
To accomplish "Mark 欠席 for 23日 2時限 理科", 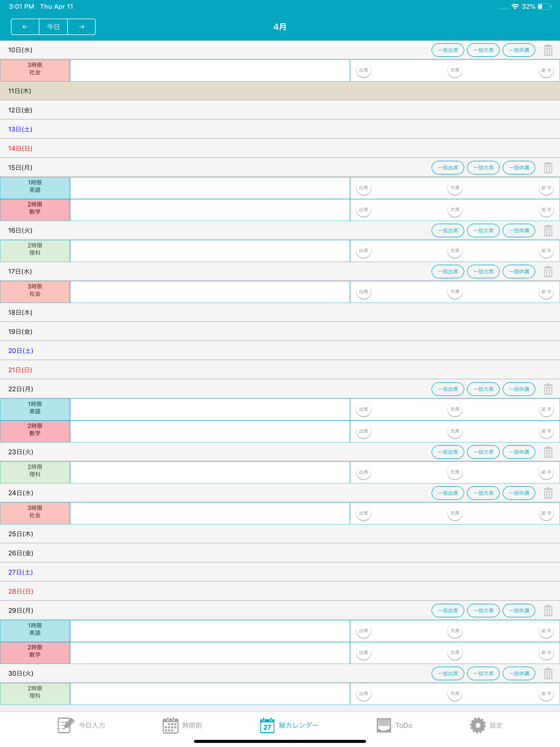I will (x=455, y=472).
